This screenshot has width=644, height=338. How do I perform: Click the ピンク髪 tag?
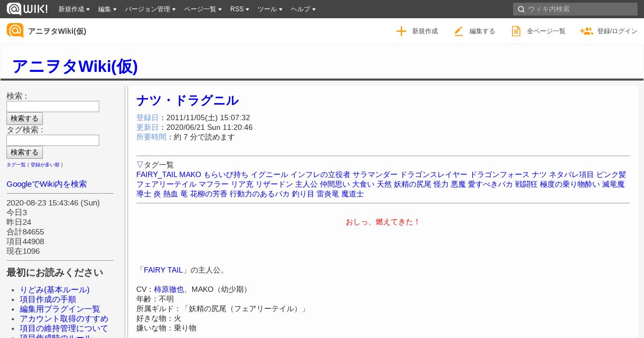[611, 174]
